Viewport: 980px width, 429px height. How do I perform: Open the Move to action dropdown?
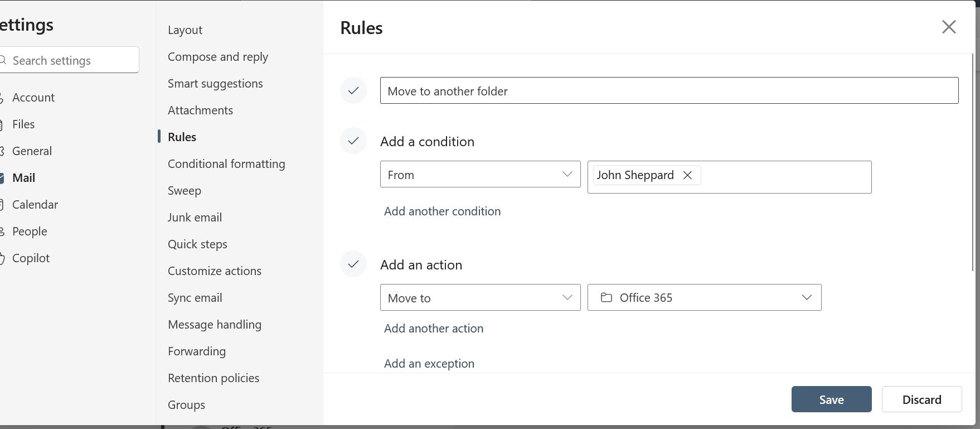(481, 297)
